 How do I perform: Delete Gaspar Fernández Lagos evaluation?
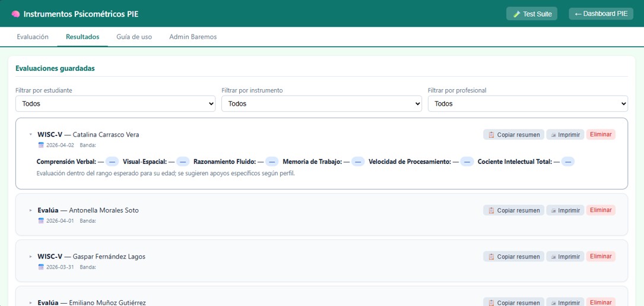601,257
